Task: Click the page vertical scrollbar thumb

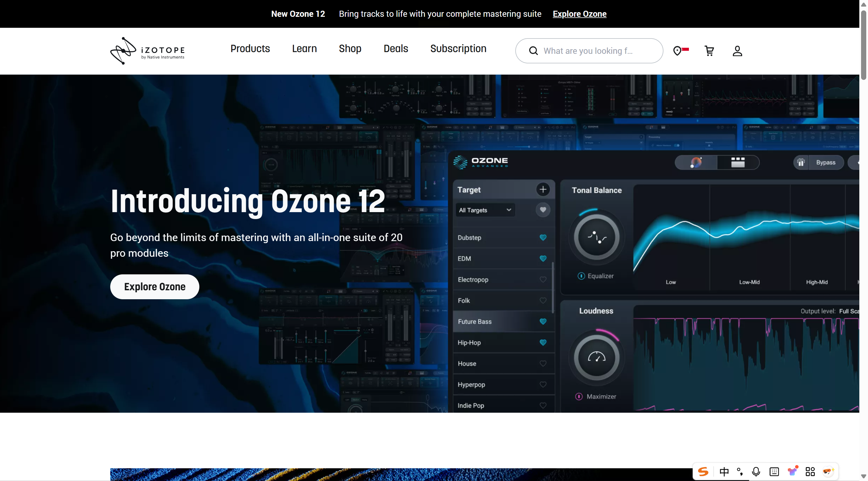Action: (864, 45)
